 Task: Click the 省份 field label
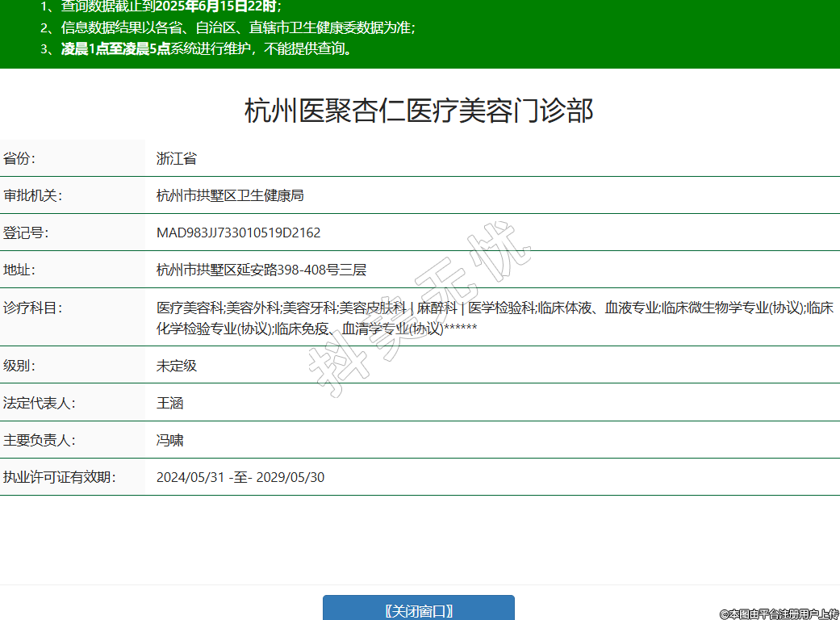click(x=20, y=158)
